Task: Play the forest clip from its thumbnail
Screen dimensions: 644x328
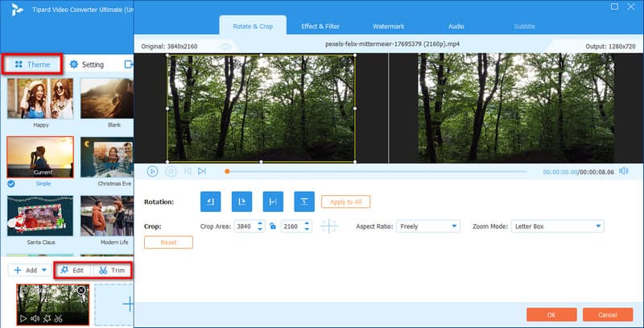Action: coord(23,318)
